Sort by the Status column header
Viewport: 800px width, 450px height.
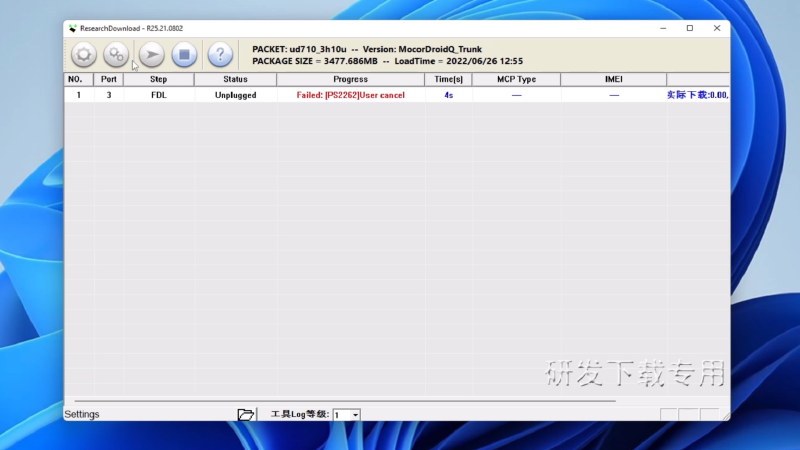click(x=235, y=79)
